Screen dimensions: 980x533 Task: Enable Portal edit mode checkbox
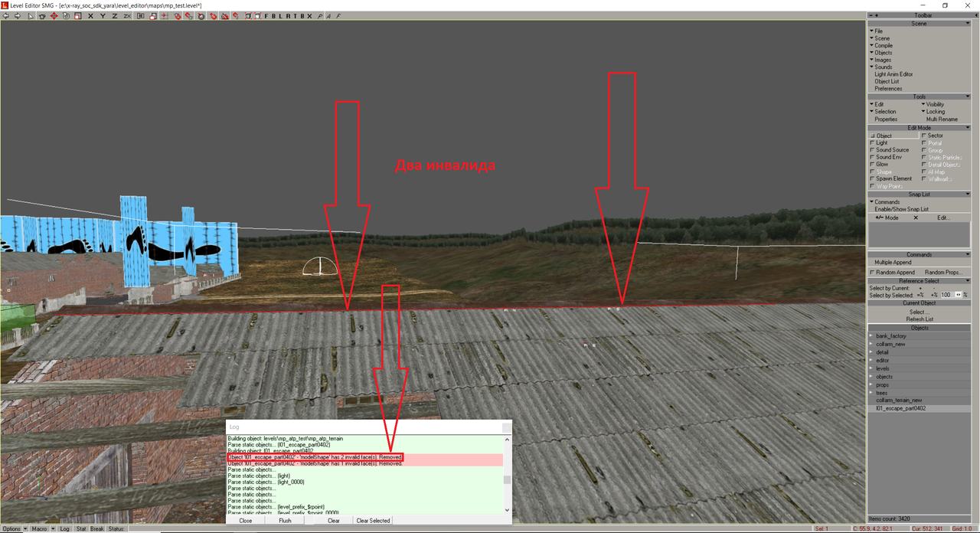click(x=924, y=143)
